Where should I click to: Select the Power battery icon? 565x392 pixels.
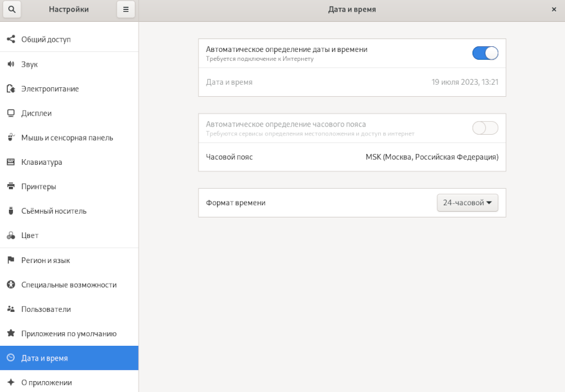tap(11, 89)
